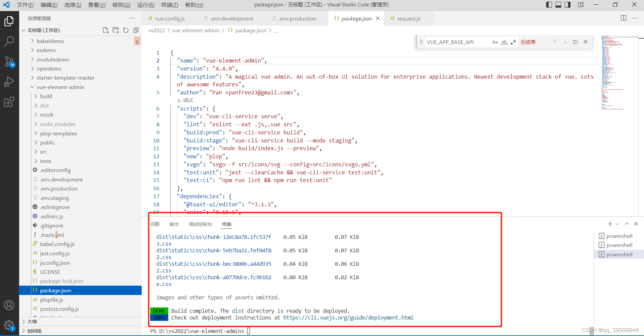Switch to 输出 output panel tab
The width and height of the screenshot is (644, 336).
[174, 224]
